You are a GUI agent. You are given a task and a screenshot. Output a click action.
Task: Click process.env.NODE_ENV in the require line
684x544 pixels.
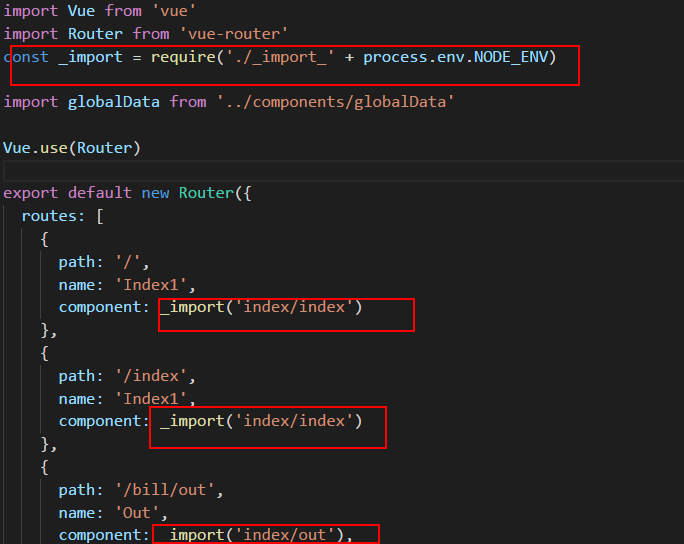455,57
